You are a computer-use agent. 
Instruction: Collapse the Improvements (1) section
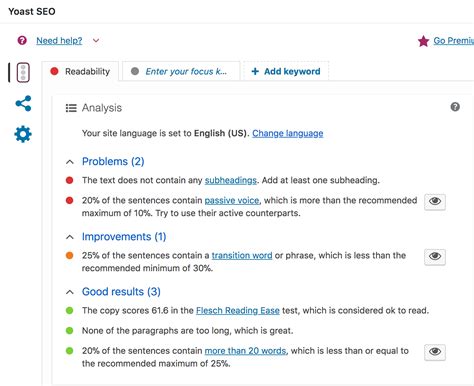click(70, 237)
